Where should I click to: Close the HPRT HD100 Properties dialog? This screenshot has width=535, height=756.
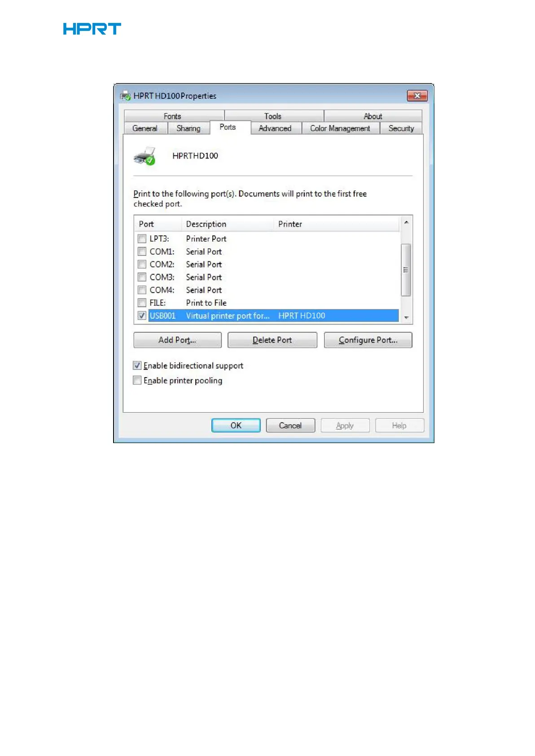pos(417,96)
